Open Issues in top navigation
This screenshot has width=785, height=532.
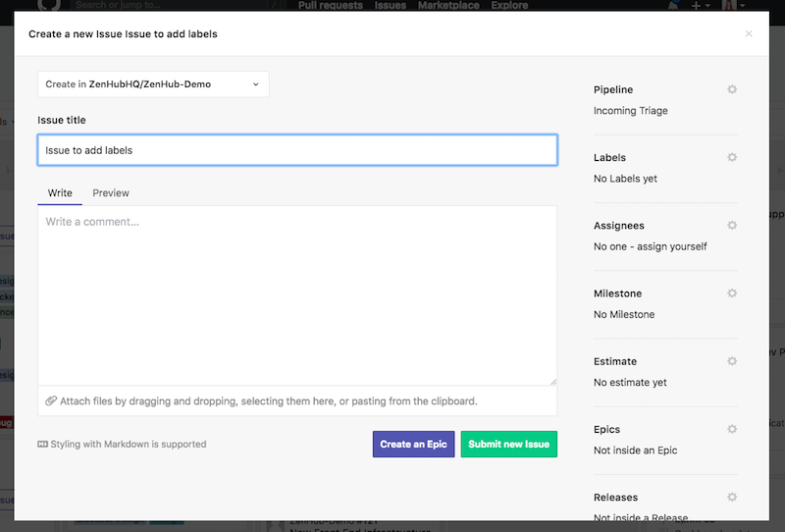pyautogui.click(x=391, y=5)
